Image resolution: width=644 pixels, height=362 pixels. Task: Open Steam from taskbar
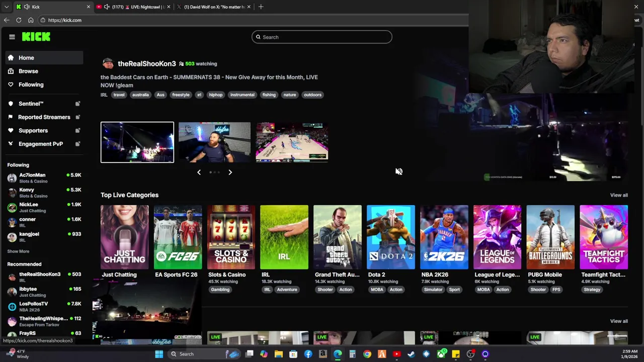coord(411,354)
